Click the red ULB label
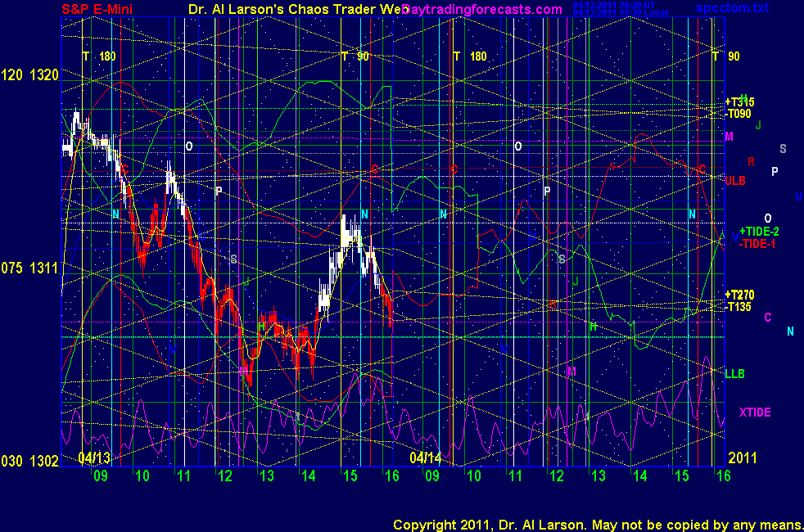This screenshot has width=804, height=532. coord(734,180)
